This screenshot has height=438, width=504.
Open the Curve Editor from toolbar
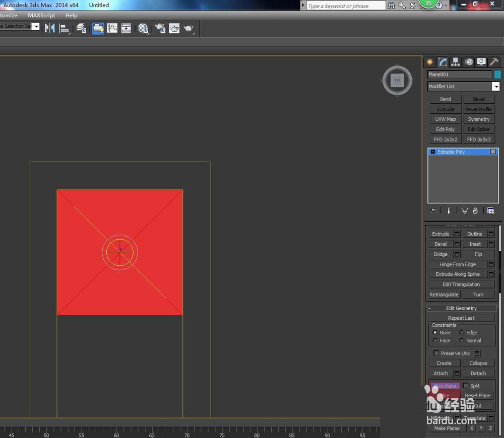pos(112,28)
